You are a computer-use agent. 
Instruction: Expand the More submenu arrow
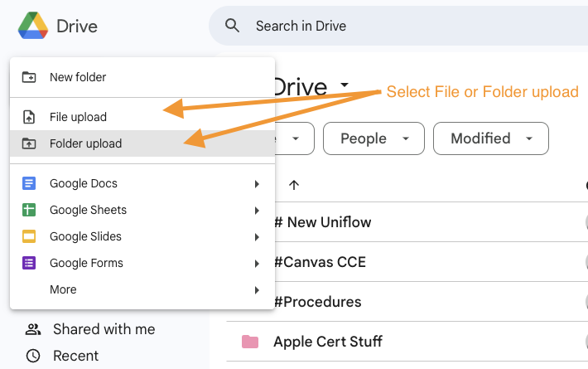[x=257, y=290]
